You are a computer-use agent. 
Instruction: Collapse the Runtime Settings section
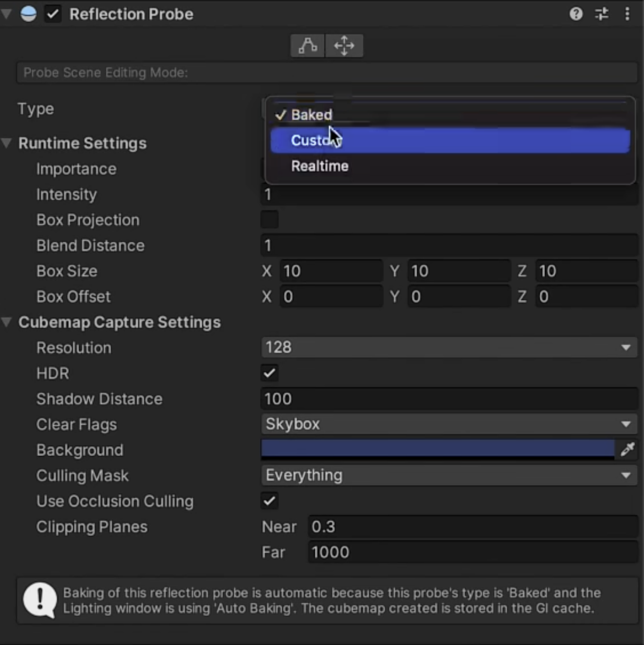pyautogui.click(x=7, y=143)
